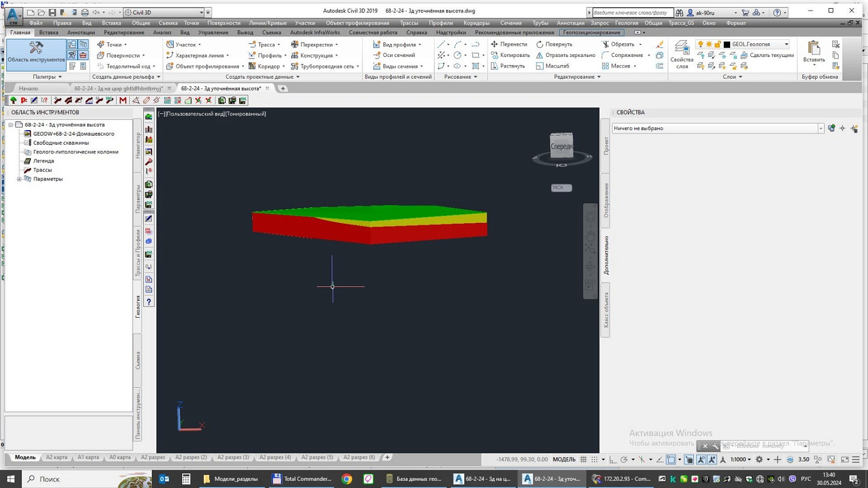Click the Область инструментов ribbon button

click(x=36, y=54)
